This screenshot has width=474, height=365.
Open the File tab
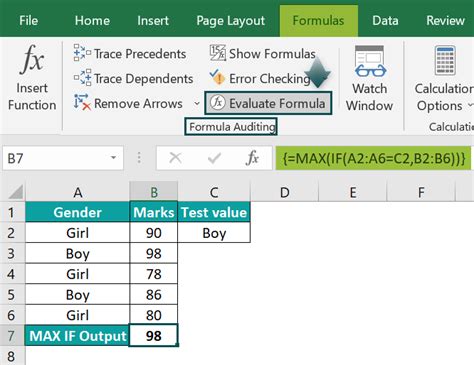pyautogui.click(x=28, y=21)
